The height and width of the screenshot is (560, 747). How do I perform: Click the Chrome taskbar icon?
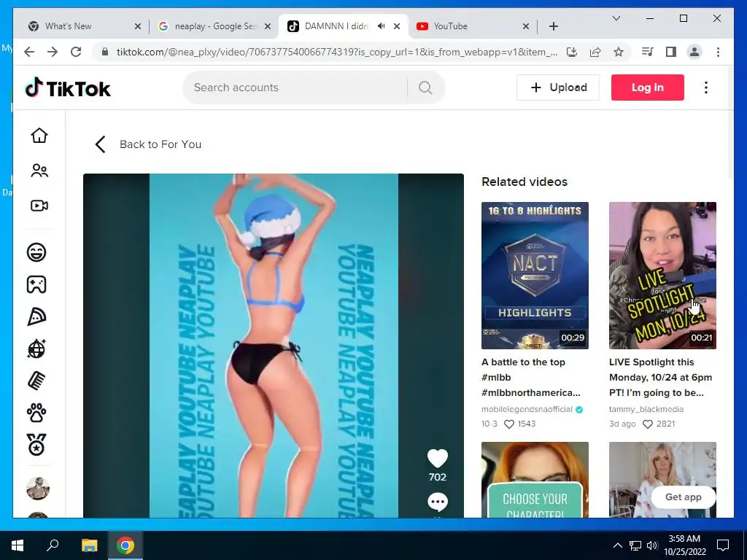pos(125,545)
